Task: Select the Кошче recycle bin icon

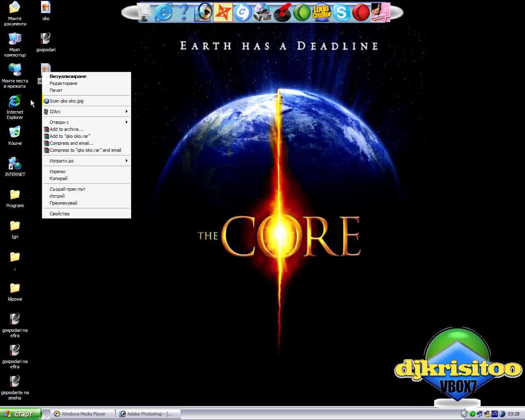Action: (x=15, y=136)
